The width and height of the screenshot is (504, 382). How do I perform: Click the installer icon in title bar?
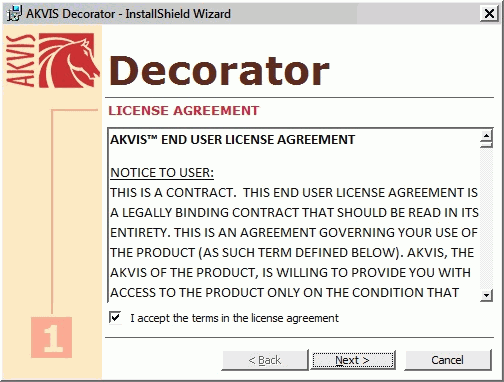tap(14, 14)
